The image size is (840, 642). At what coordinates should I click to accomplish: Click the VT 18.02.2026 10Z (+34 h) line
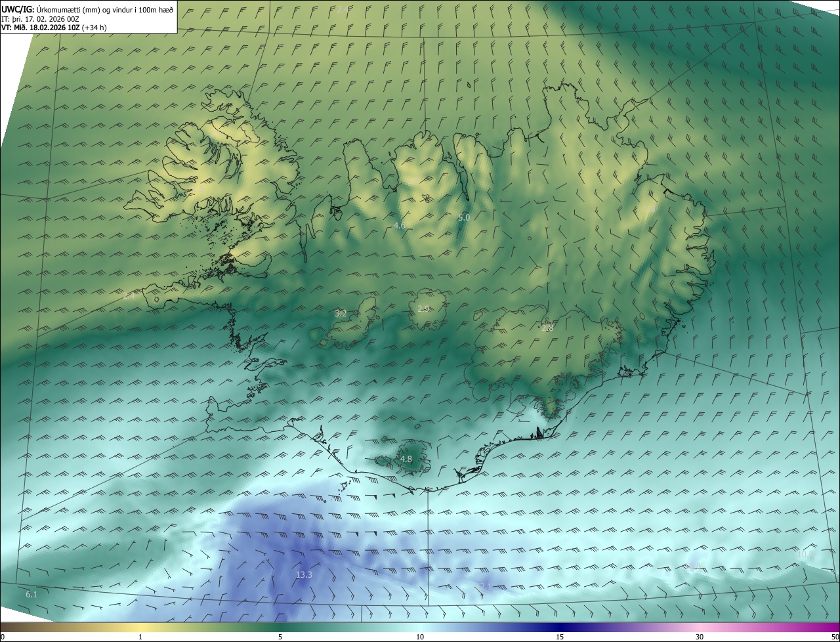[54, 28]
